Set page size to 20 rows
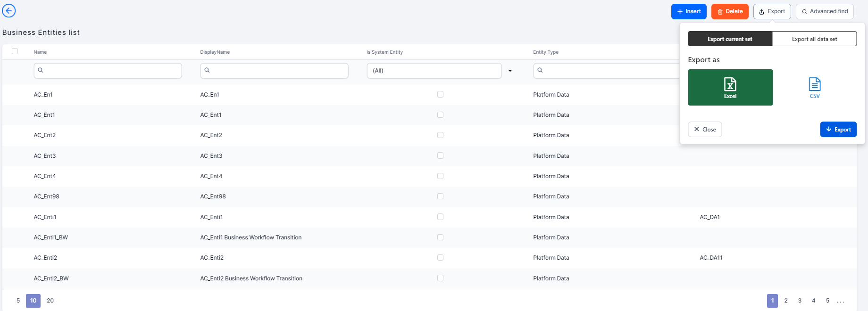The height and width of the screenshot is (311, 868). 50,301
